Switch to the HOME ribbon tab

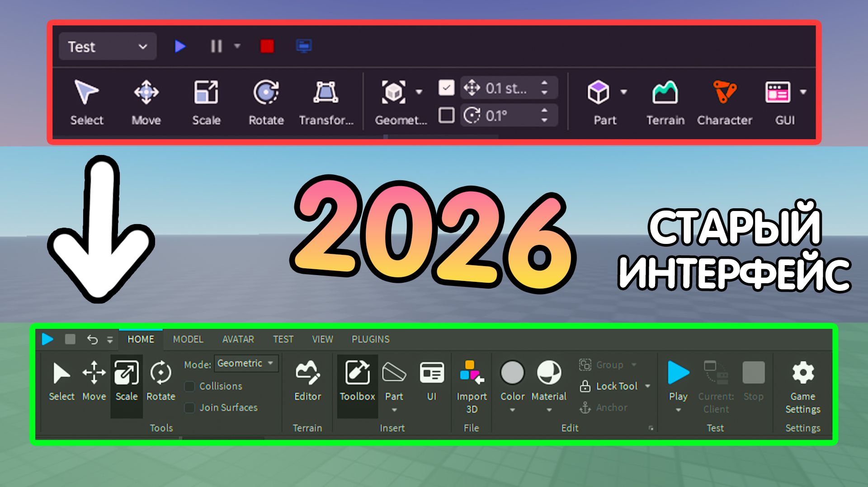(141, 339)
